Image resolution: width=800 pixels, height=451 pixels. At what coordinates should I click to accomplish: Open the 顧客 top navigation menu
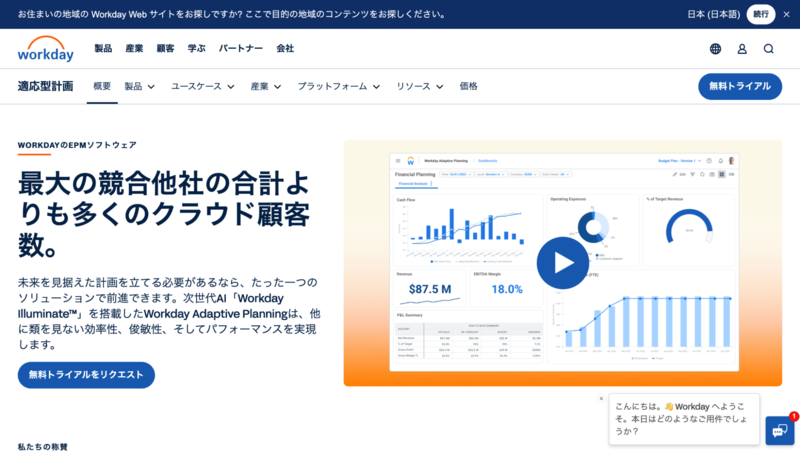(x=165, y=48)
